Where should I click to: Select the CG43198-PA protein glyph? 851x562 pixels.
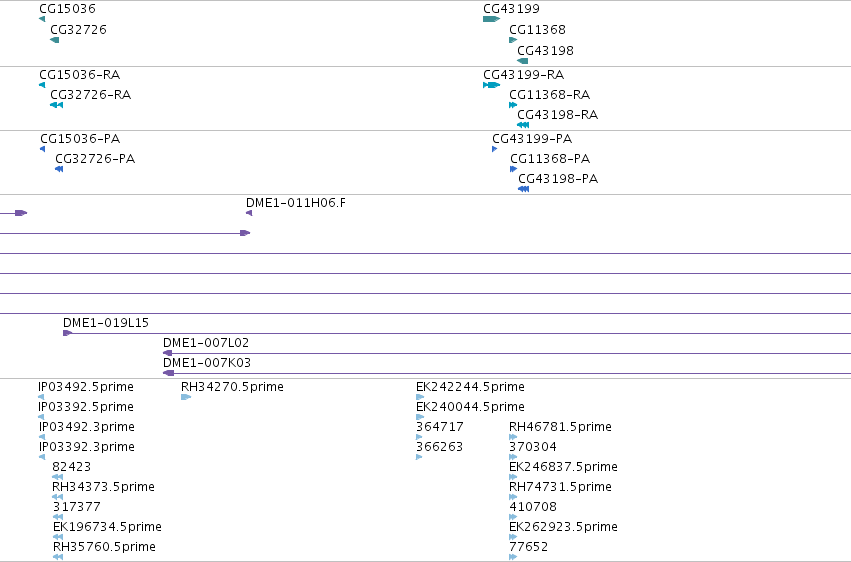[x=523, y=189]
